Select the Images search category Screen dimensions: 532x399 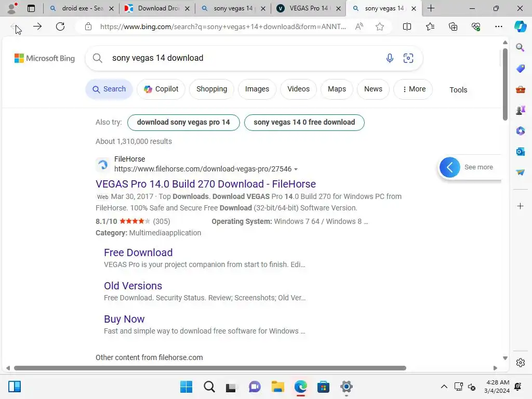coord(257,89)
